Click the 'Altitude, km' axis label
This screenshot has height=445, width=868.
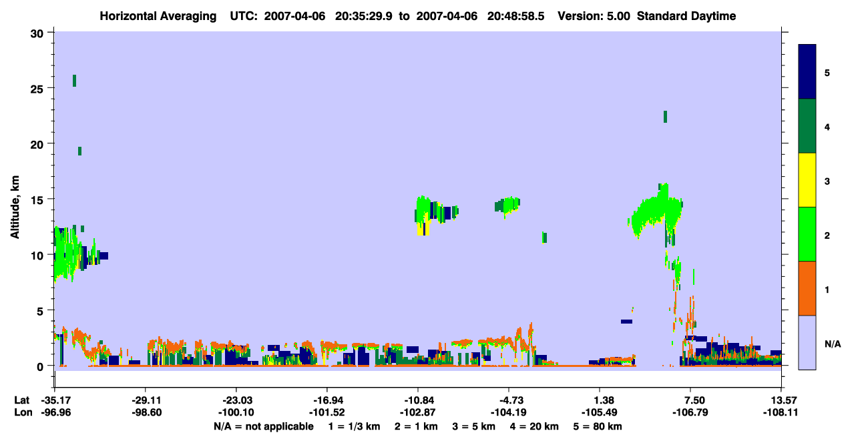pyautogui.click(x=15, y=208)
